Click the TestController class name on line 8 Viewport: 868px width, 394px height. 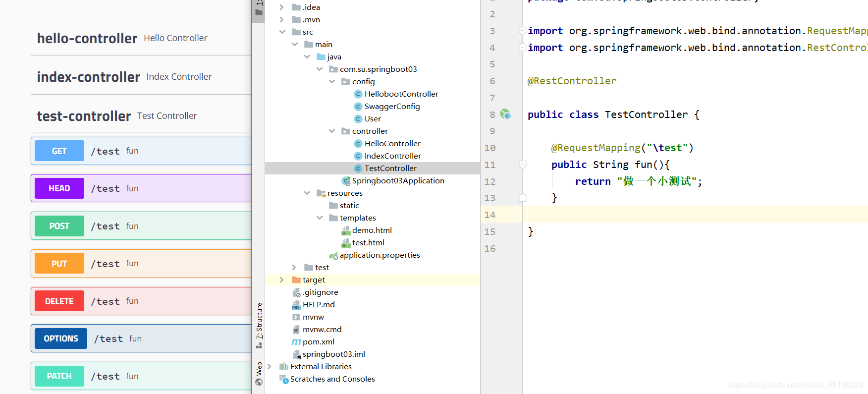pos(647,114)
